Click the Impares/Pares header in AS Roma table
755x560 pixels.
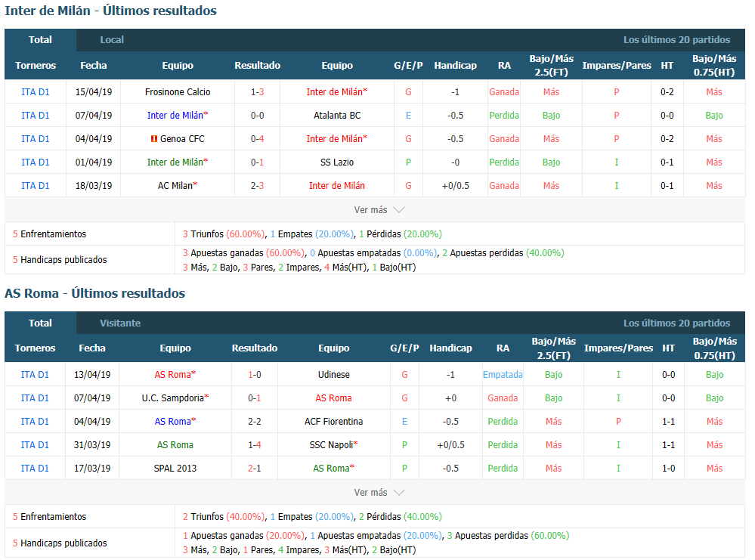coord(619,348)
